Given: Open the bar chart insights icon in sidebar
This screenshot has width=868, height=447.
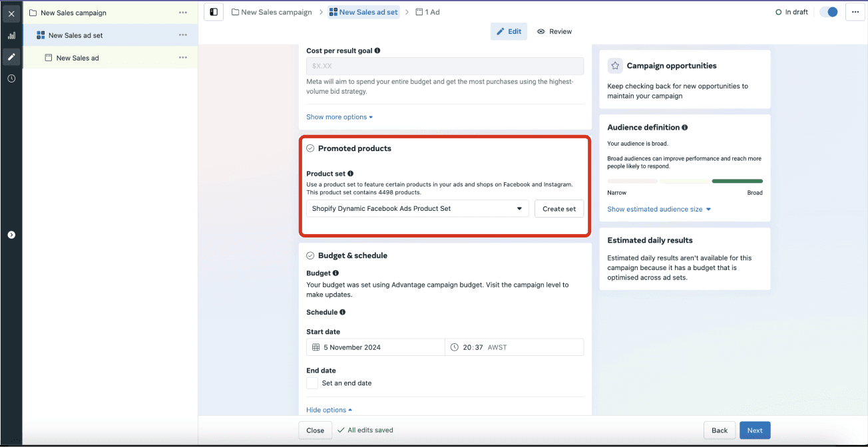Looking at the screenshot, I should [x=11, y=35].
